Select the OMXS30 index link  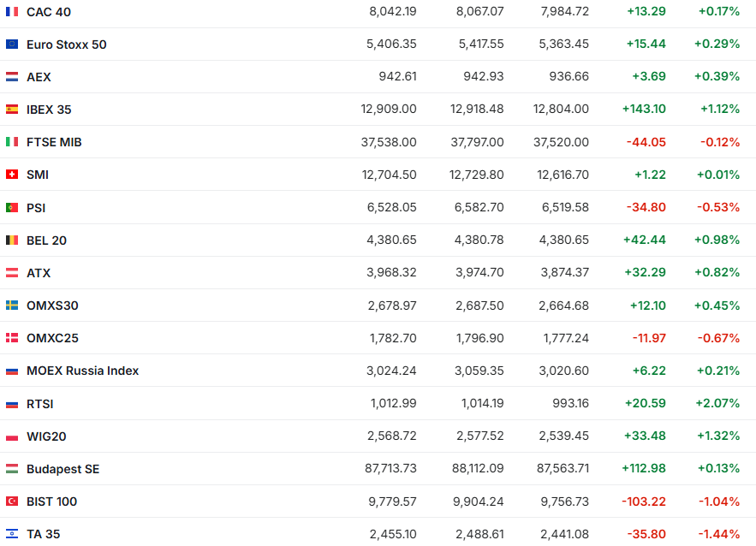pyautogui.click(x=52, y=306)
